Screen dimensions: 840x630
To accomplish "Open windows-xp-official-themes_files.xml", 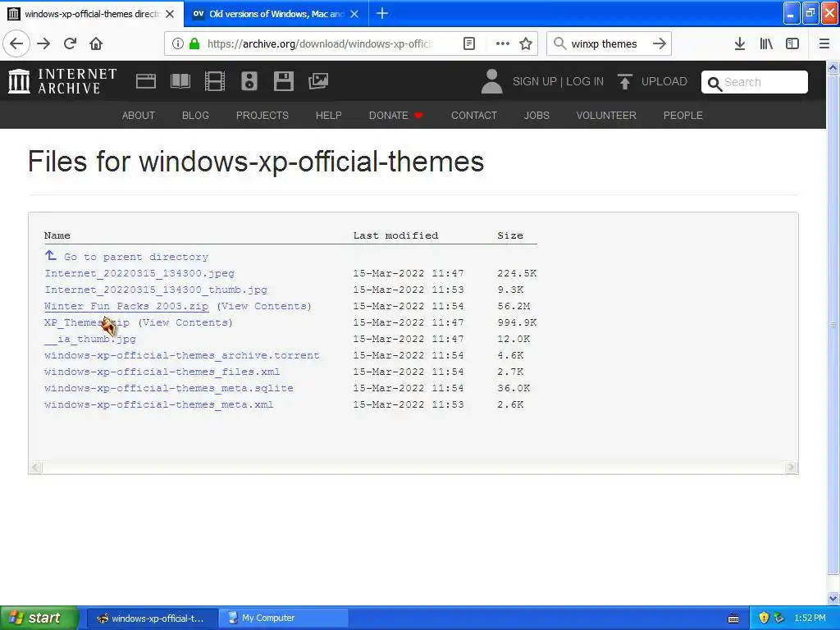I will pyautogui.click(x=162, y=372).
